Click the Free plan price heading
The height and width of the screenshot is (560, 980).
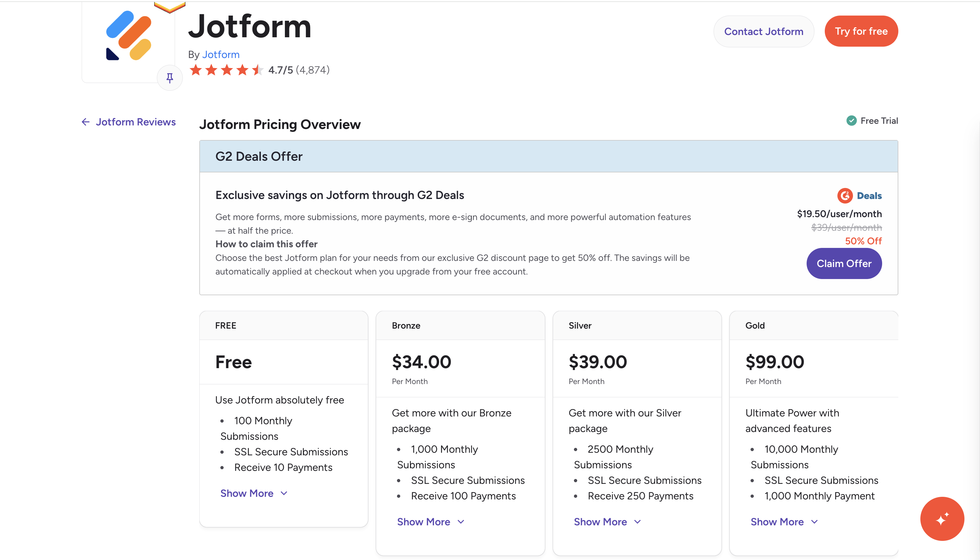(x=233, y=362)
